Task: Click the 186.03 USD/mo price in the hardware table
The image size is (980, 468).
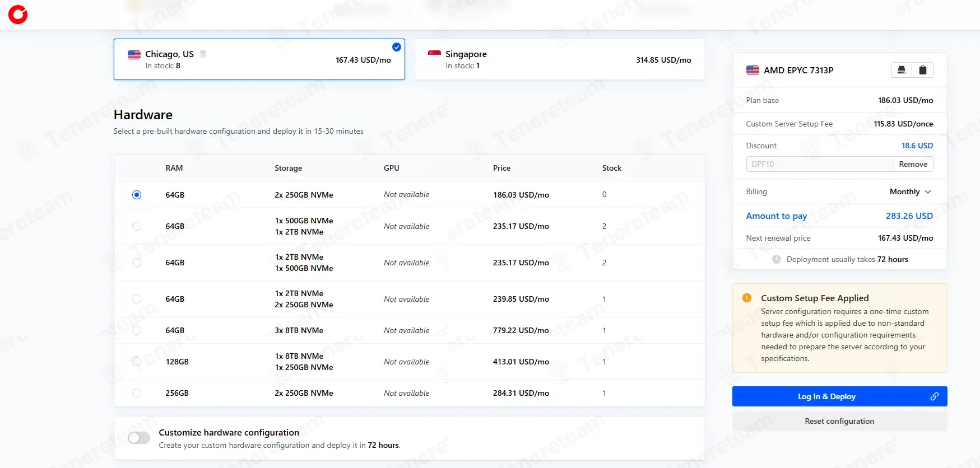Action: (x=521, y=195)
